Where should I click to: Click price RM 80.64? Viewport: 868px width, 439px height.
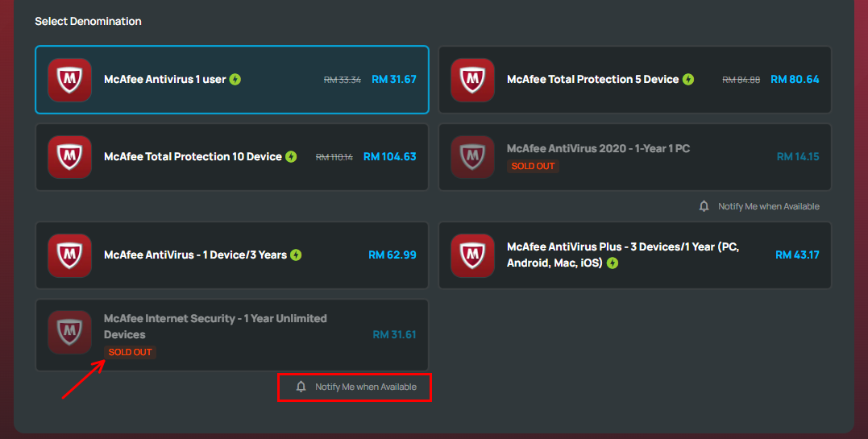tap(795, 79)
